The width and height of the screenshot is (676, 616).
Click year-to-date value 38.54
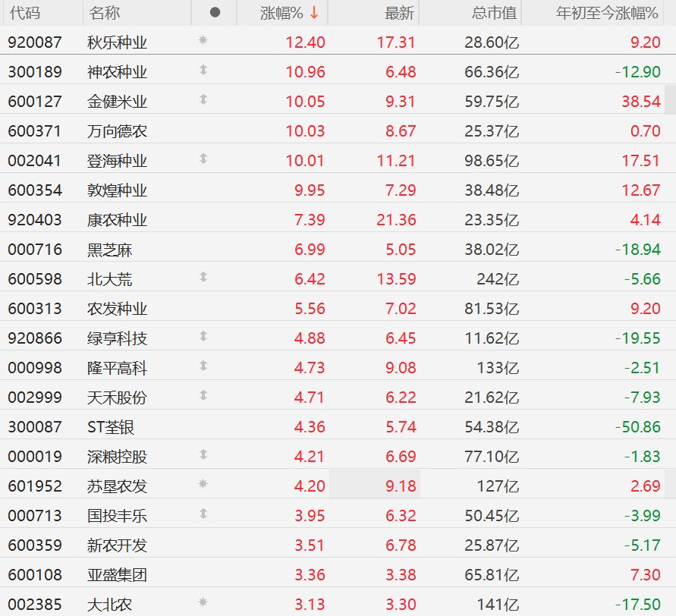coord(640,102)
